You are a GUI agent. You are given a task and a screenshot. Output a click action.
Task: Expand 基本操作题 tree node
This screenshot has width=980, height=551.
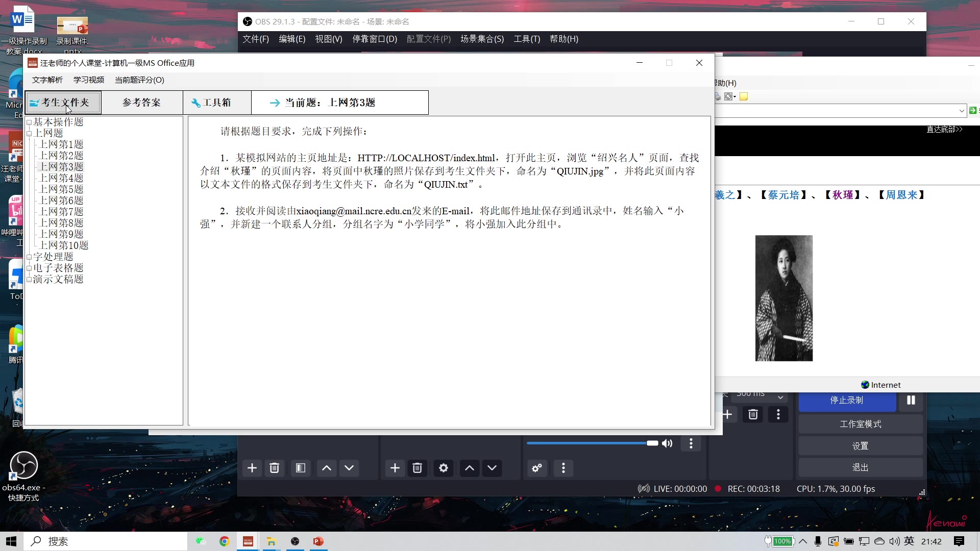point(29,121)
